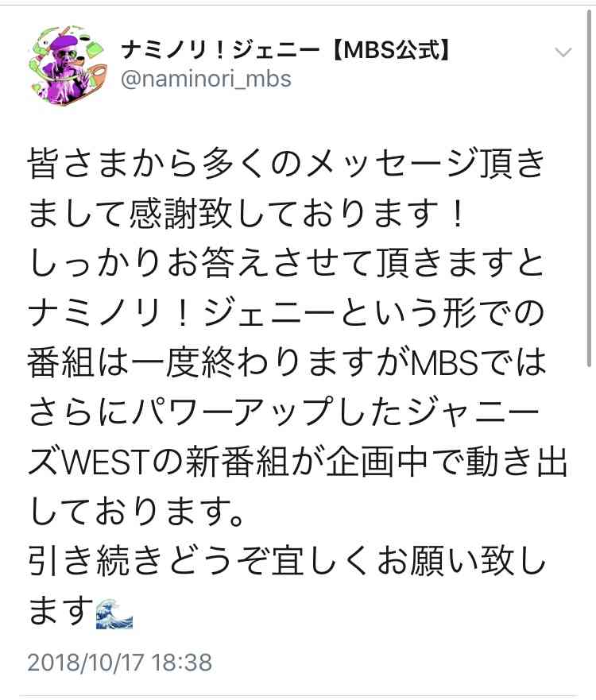Select the tweet line starting 皆さまから多くの
Viewport: 596px width, 700px height.
tap(286, 164)
